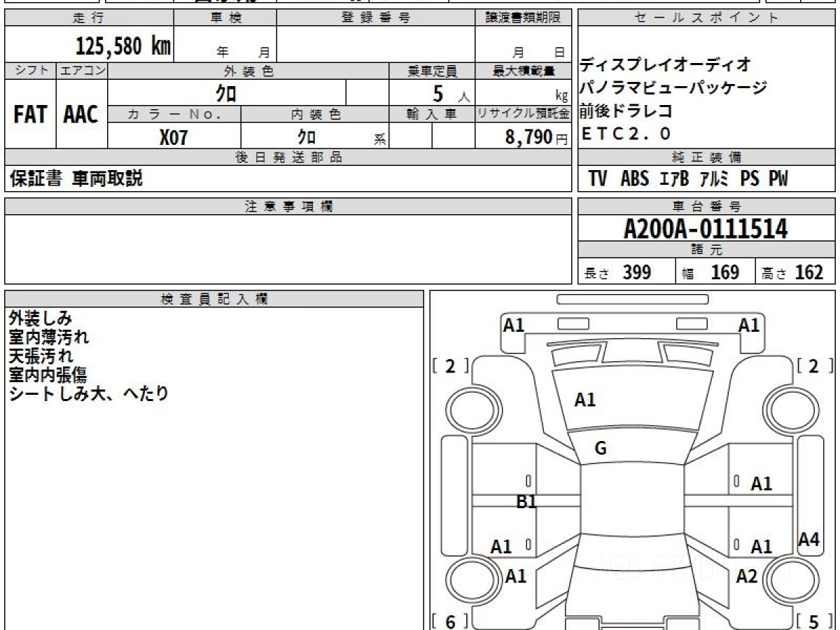Select the recycle deposit amount 8,790円
This screenshot has height=630, width=840.
pyautogui.click(x=537, y=137)
